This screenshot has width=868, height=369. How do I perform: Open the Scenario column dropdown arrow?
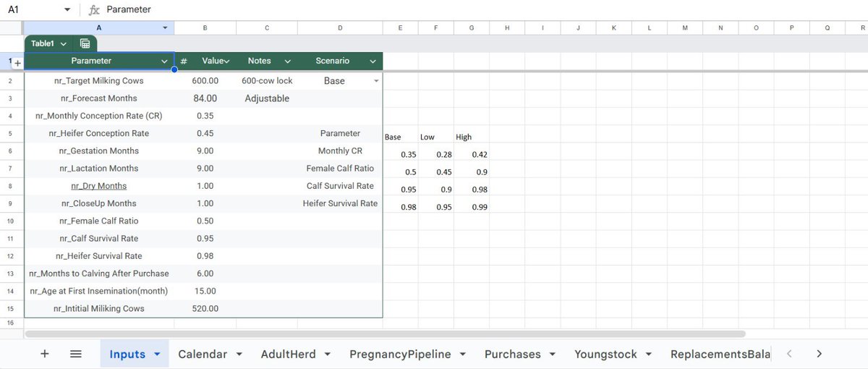[x=373, y=61]
